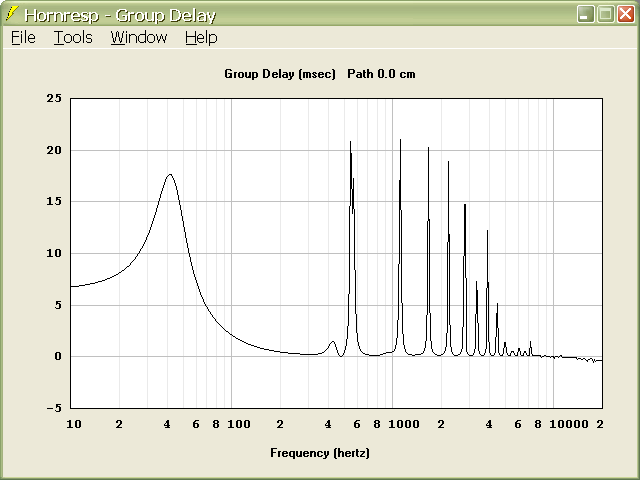
Task: Maximize the Hornresp Group Delay window
Action: (x=605, y=14)
